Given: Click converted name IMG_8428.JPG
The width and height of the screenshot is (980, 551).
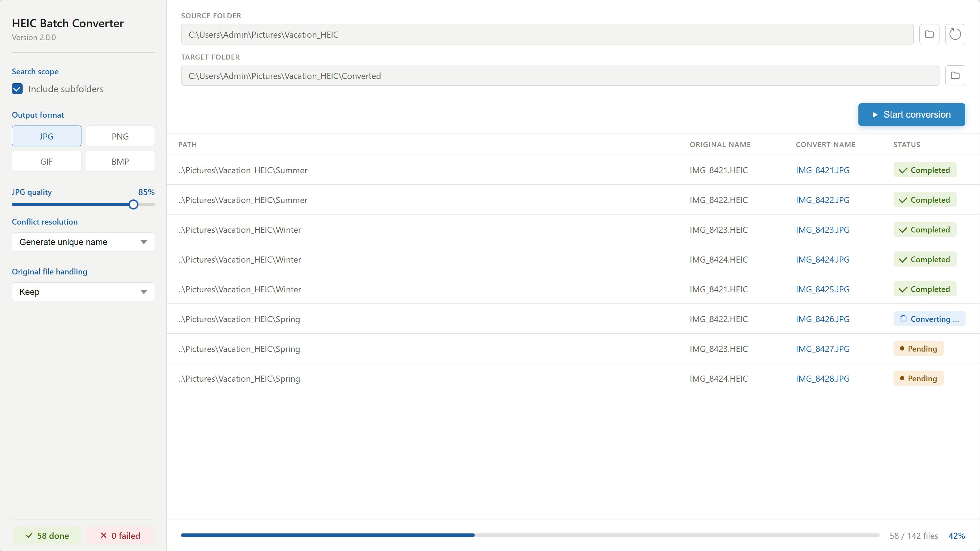Looking at the screenshot, I should 823,378.
